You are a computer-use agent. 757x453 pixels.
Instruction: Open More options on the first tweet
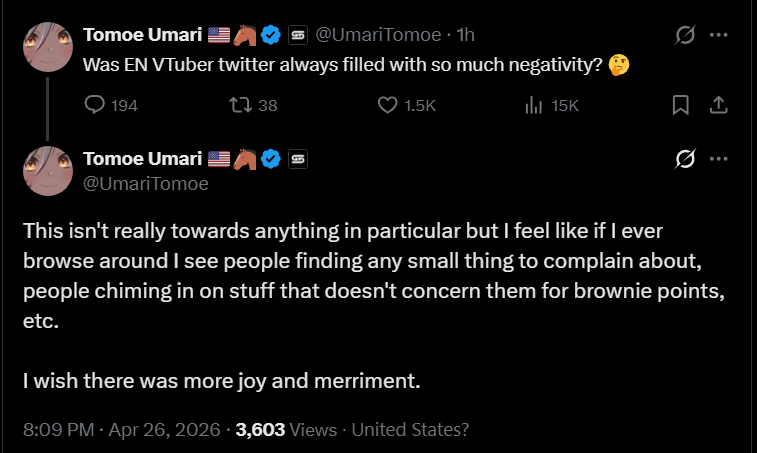point(718,35)
